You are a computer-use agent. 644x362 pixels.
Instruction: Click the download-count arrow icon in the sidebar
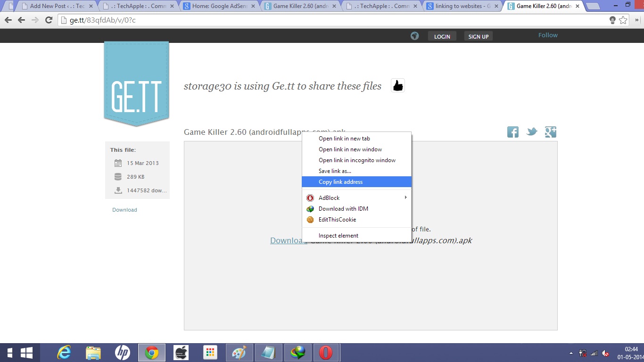point(118,190)
